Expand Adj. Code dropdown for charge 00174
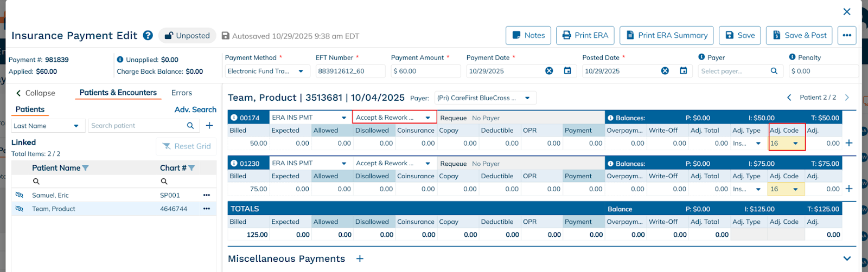This screenshot has width=868, height=272. (795, 144)
